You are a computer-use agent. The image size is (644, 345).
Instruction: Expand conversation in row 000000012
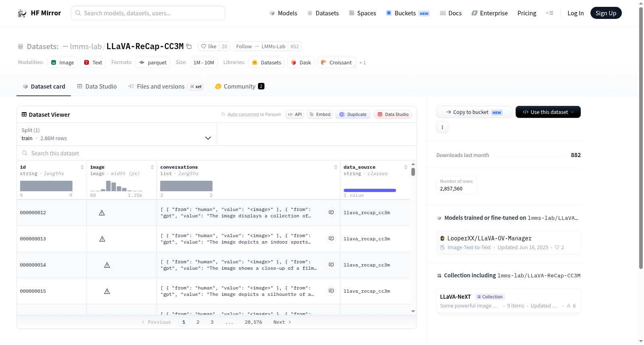(x=331, y=213)
